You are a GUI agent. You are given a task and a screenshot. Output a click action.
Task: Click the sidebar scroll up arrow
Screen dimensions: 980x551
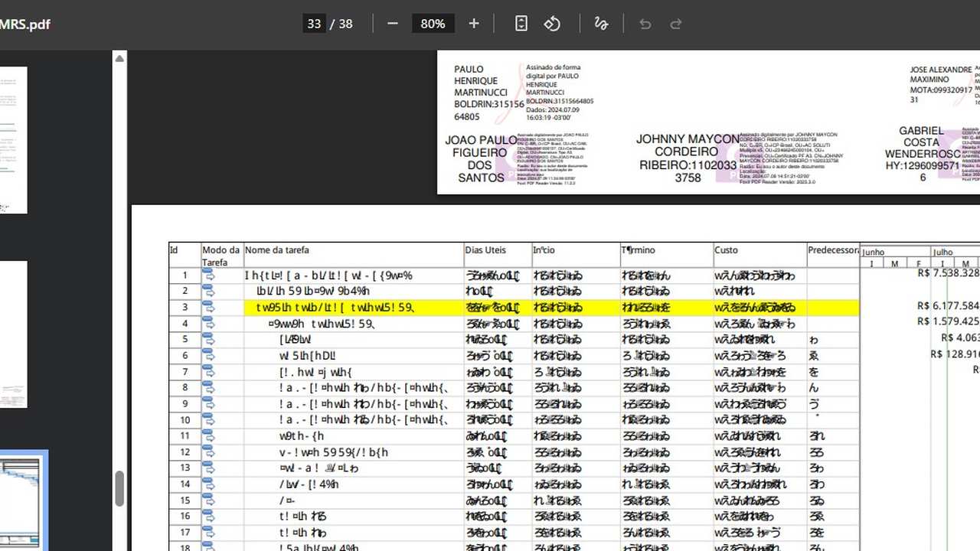coord(119,58)
